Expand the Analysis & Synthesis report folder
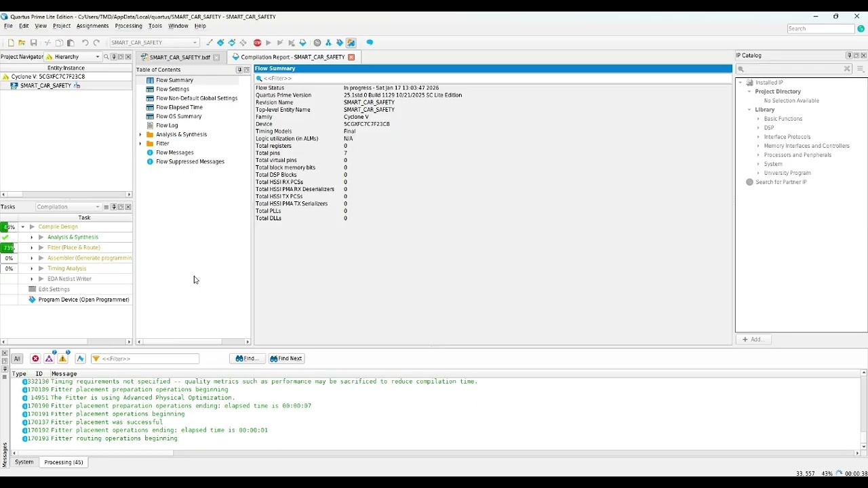This screenshot has width=868, height=488. click(140, 134)
